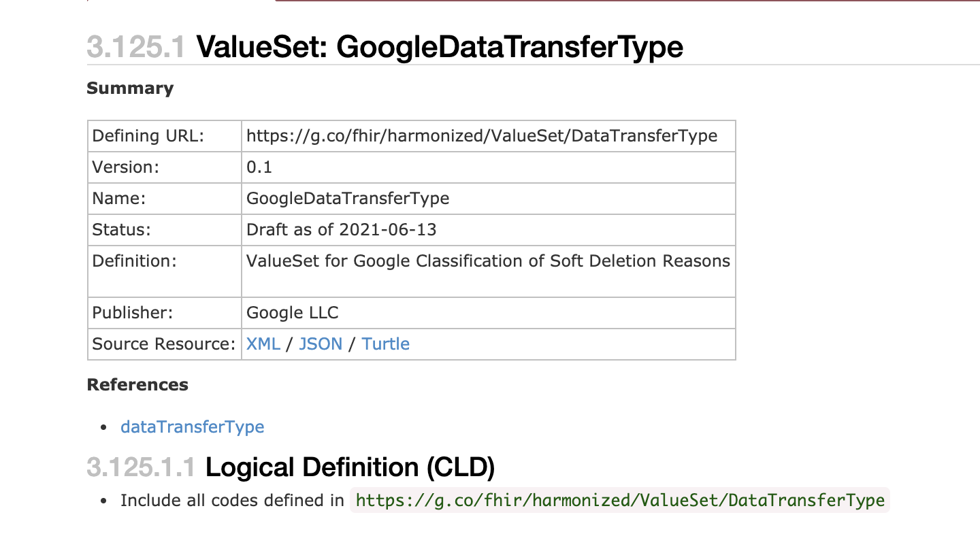Open the JSON source resource link
Viewport: 980px width, 551px height.
point(321,344)
